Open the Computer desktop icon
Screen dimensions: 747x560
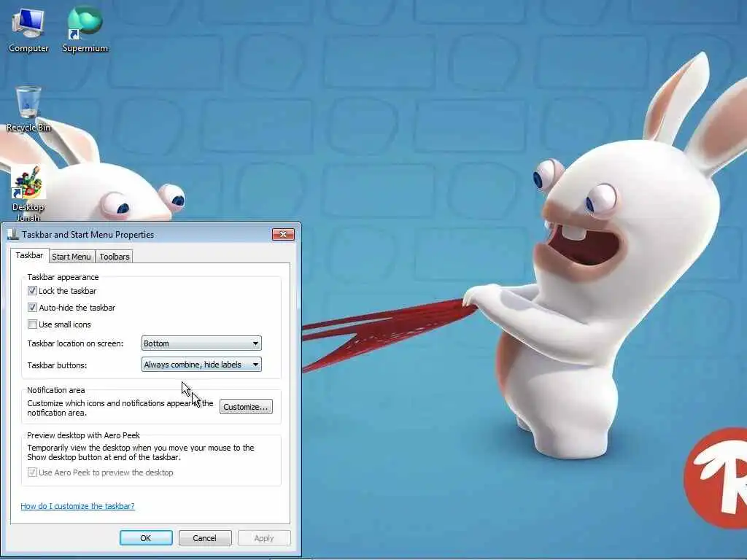tap(28, 29)
